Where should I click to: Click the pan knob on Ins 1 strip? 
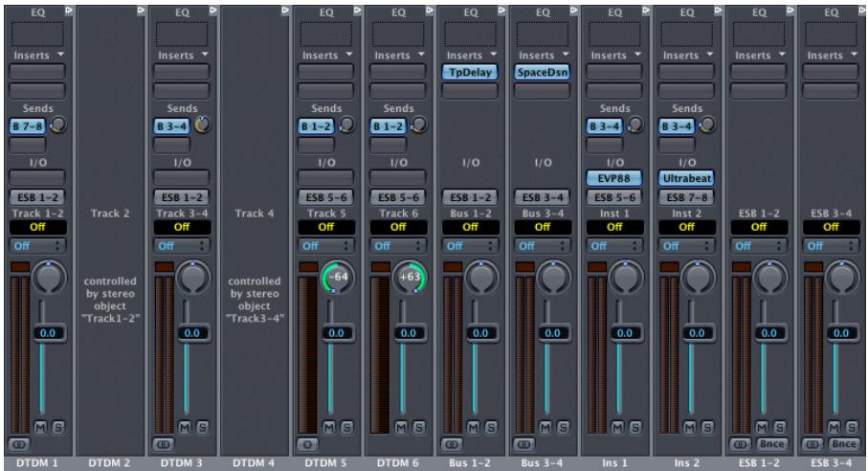coord(626,277)
